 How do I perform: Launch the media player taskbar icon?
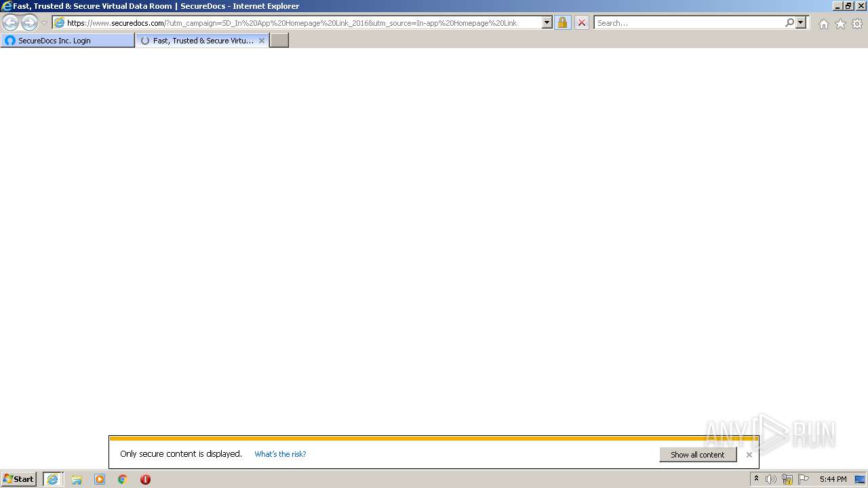click(100, 479)
